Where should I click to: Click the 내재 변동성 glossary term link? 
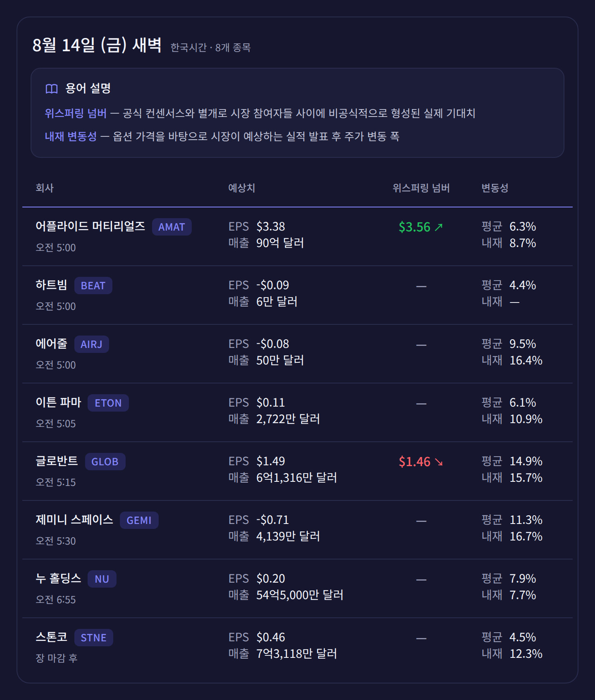click(x=71, y=136)
